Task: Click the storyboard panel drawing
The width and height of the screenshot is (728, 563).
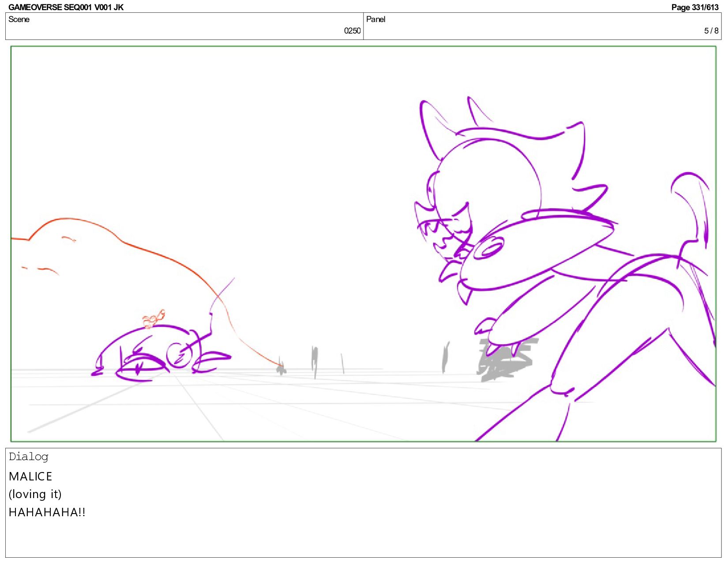Action: 363,244
